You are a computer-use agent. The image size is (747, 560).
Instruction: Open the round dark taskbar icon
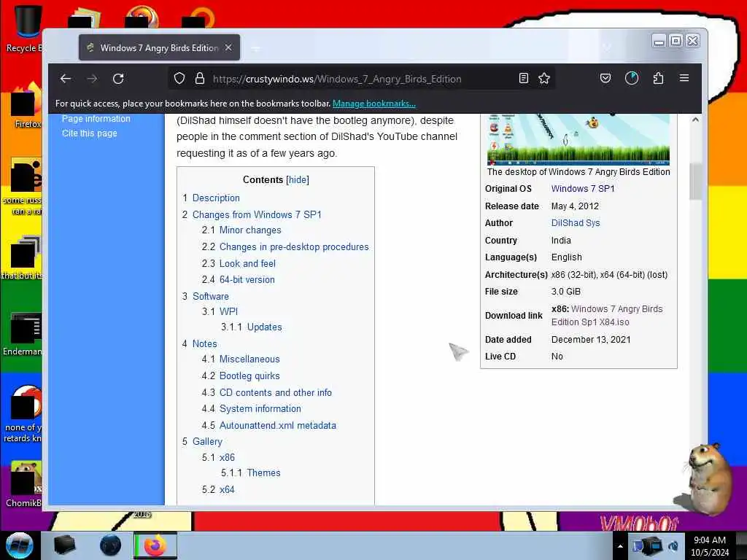pos(111,545)
